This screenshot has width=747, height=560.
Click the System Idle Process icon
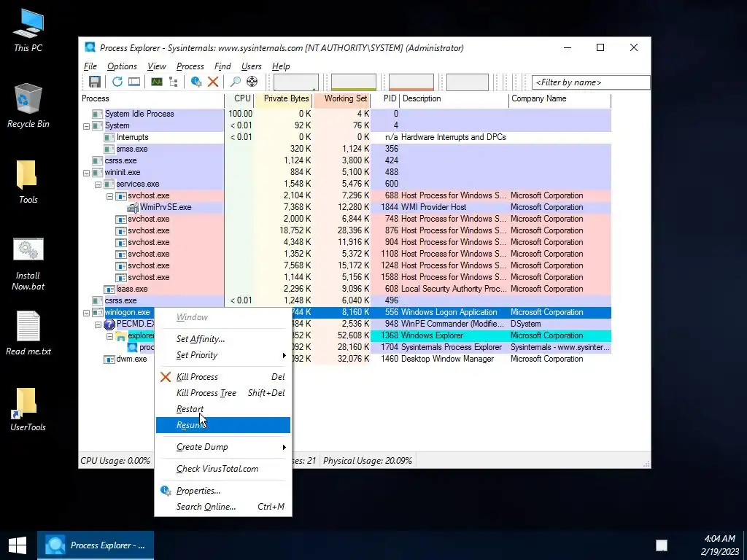pos(98,114)
